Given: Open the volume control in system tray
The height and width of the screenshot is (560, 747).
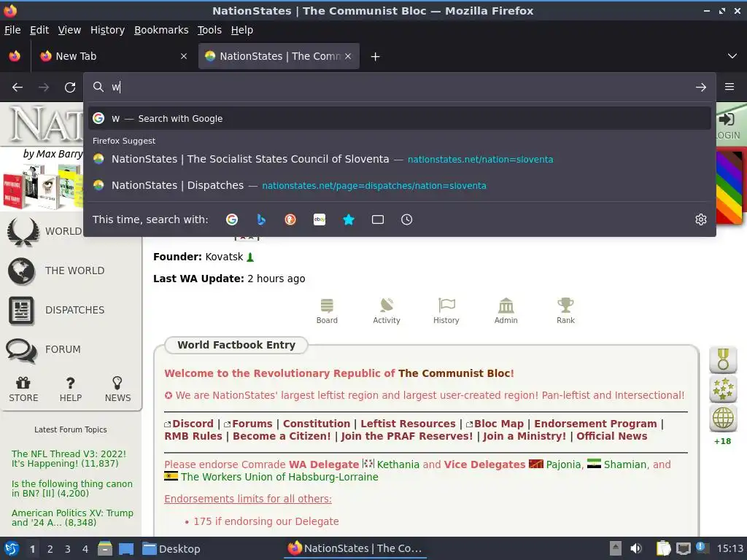Looking at the screenshot, I should tap(636, 548).
